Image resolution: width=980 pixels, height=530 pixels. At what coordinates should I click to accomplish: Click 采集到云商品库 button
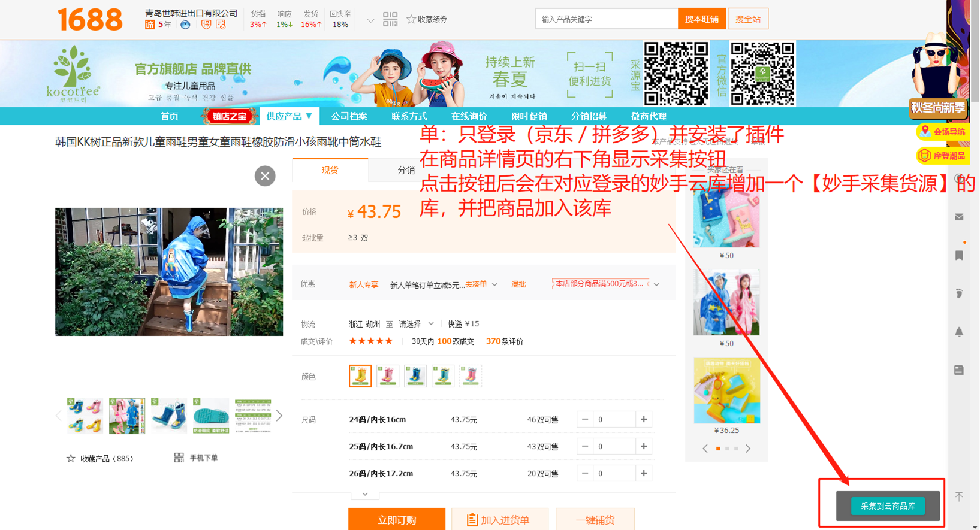(x=888, y=506)
